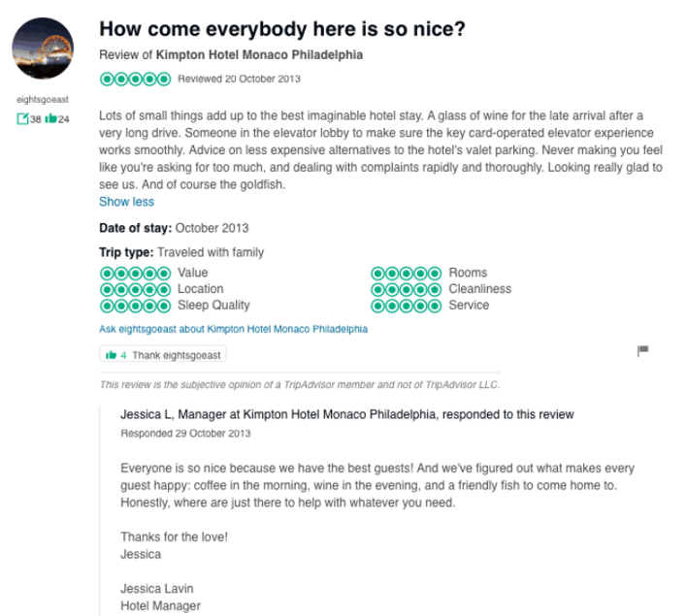This screenshot has height=616, width=687.
Task: Click Jessica L manager response heading
Action: (x=346, y=414)
